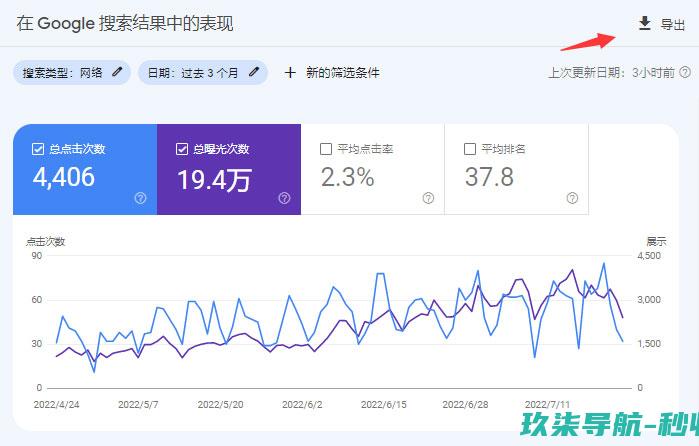Click the 2022/7/11 date label

coord(547,405)
